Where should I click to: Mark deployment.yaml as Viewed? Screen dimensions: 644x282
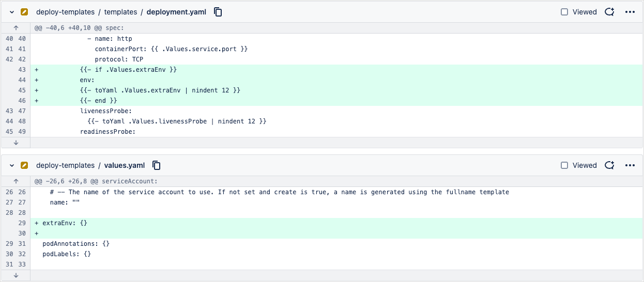click(564, 12)
